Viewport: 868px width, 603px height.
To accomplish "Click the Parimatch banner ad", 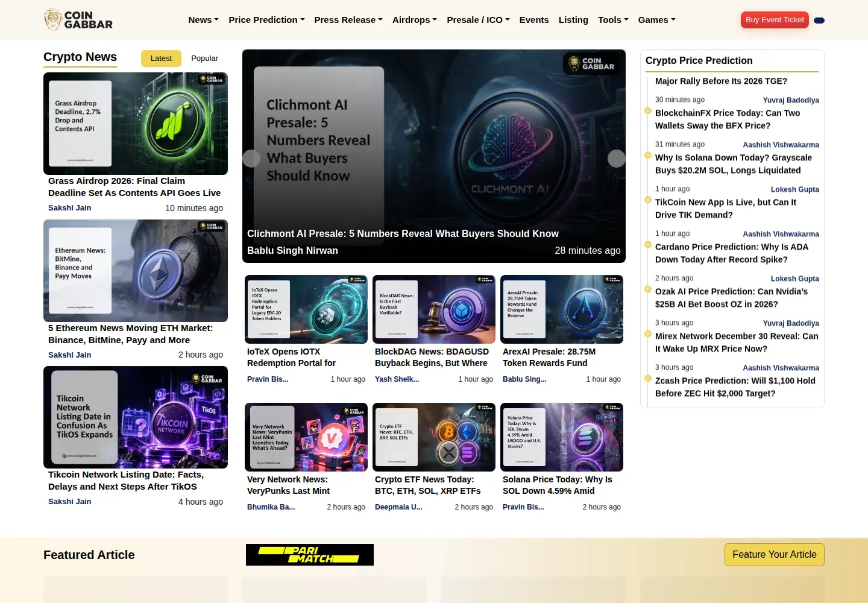I will click(310, 555).
